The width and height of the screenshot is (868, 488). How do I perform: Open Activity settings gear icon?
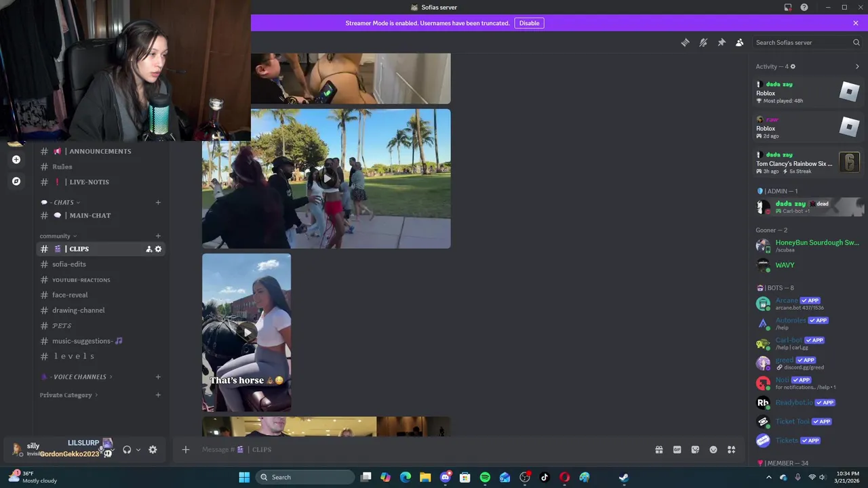click(793, 66)
